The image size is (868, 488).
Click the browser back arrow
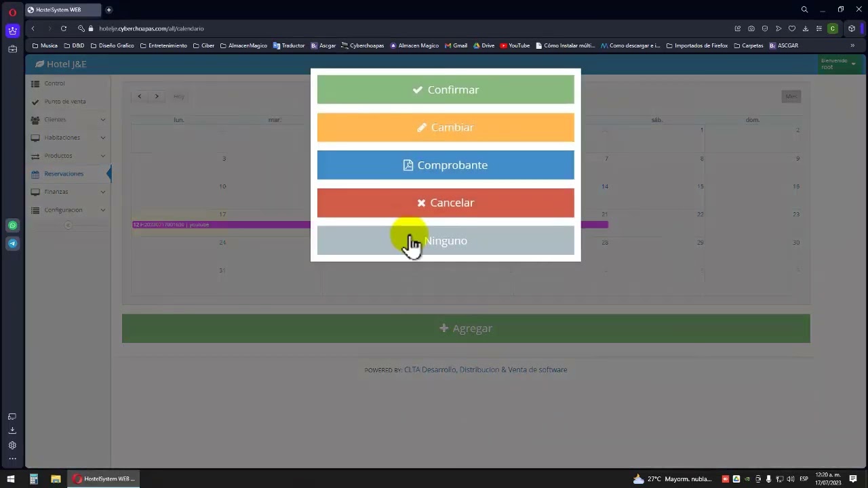33,28
